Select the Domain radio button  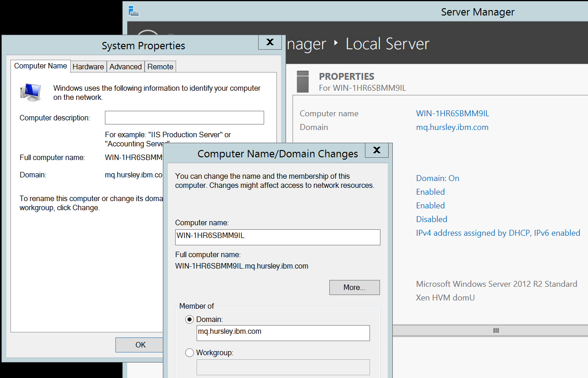click(x=189, y=320)
